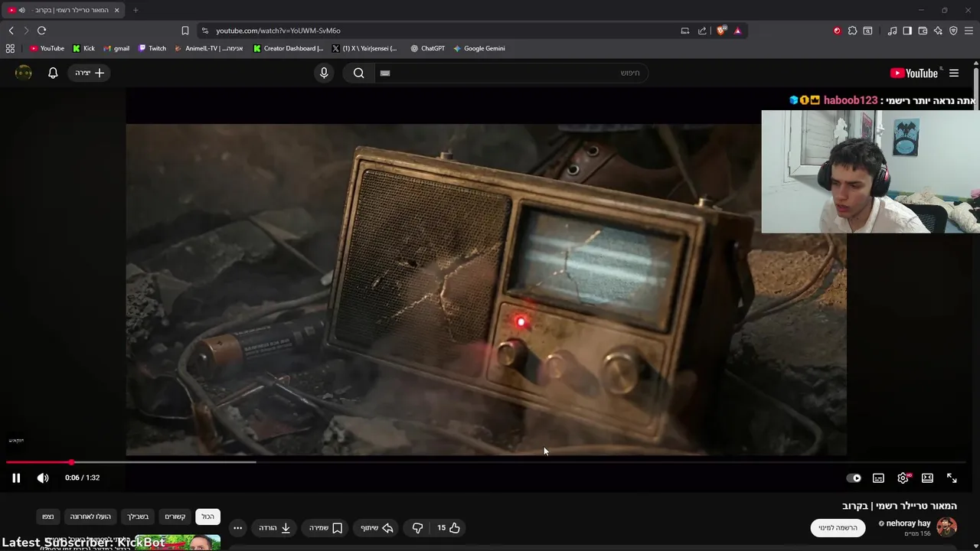Image resolution: width=980 pixels, height=551 pixels.
Task: Reload the page
Action: [x=41, y=31]
